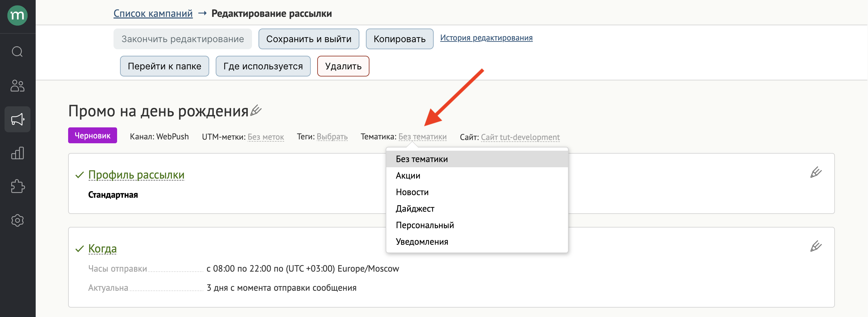
Task: Click pencil icon next to campaign title
Action: coord(256,110)
